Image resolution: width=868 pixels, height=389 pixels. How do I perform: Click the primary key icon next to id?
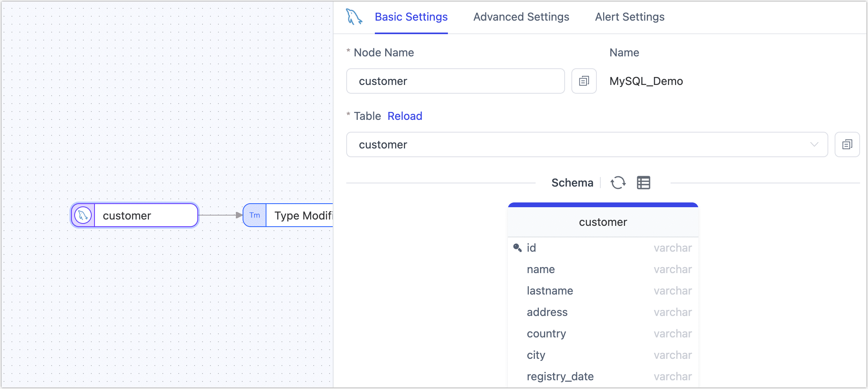pos(517,247)
